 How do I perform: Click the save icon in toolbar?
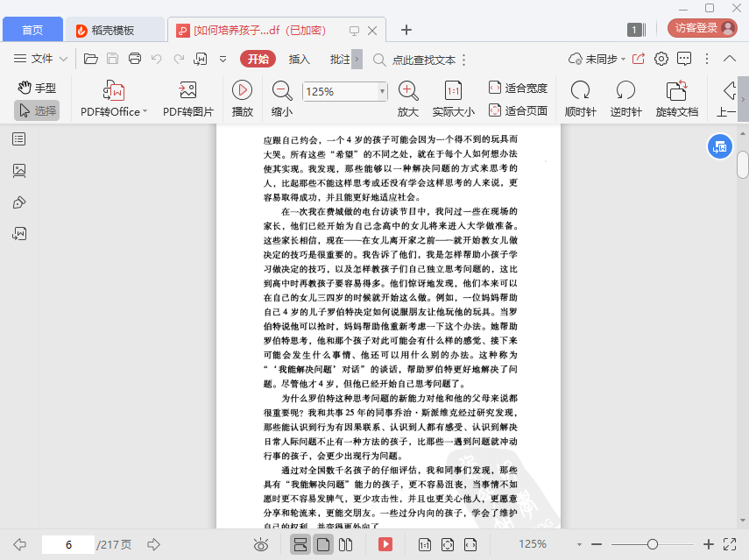pyautogui.click(x=113, y=59)
